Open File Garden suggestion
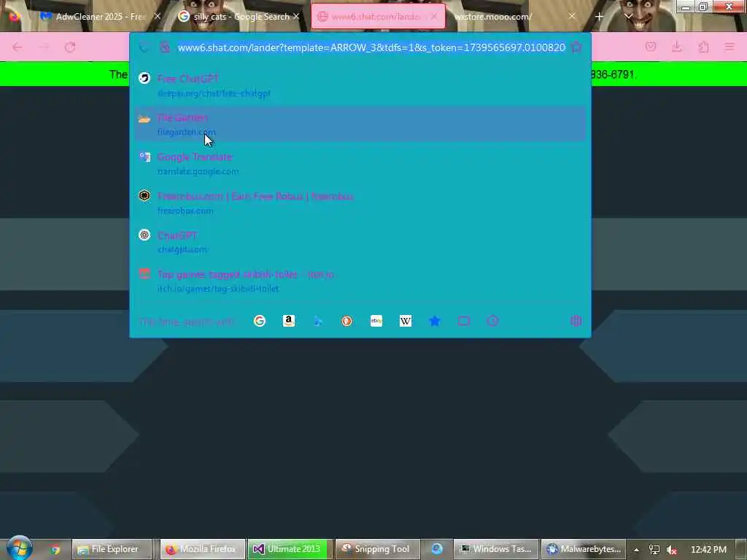 point(360,124)
